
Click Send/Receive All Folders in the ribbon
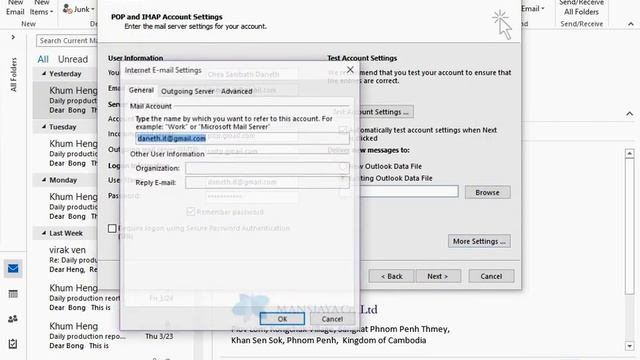click(581, 8)
